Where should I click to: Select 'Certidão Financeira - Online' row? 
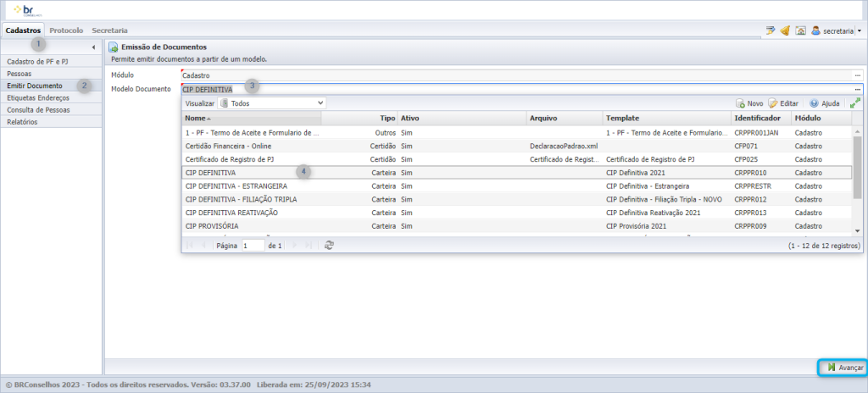(517, 147)
